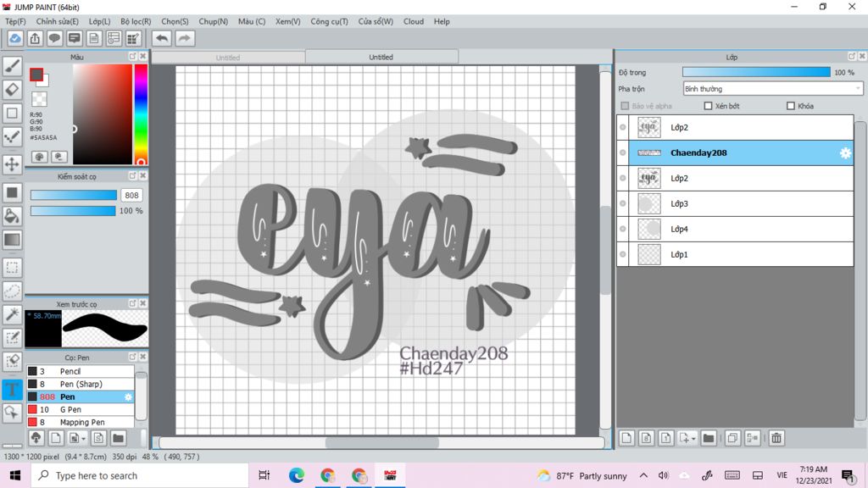The height and width of the screenshot is (488, 868).
Task: Click the cloud save icon in the toolbar
Action: point(15,38)
